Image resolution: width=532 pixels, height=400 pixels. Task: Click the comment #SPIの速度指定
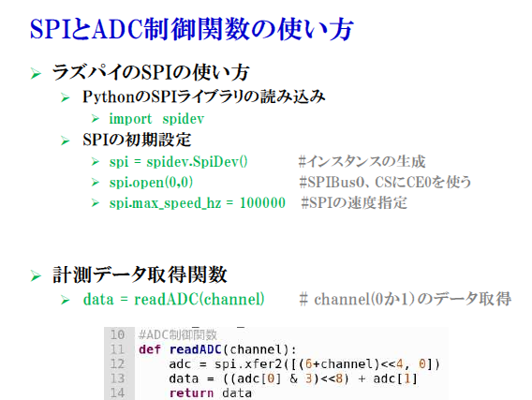point(354,203)
